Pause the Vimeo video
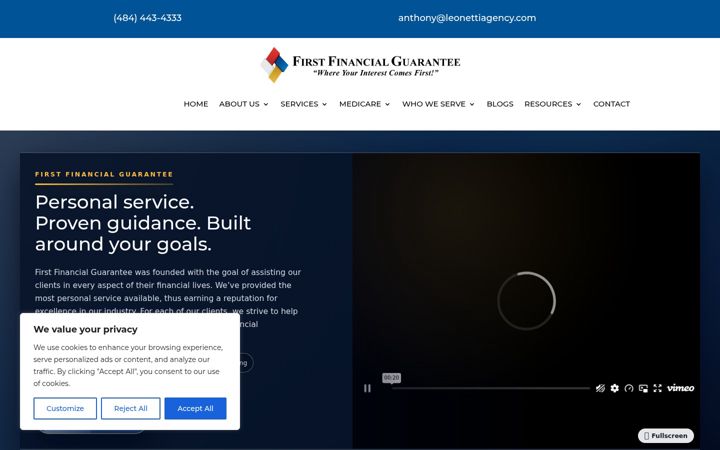Image resolution: width=720 pixels, height=450 pixels. 367,388
